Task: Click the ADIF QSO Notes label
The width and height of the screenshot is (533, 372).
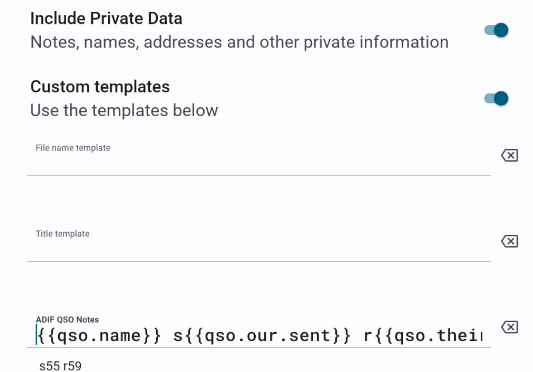Action: pyautogui.click(x=67, y=320)
